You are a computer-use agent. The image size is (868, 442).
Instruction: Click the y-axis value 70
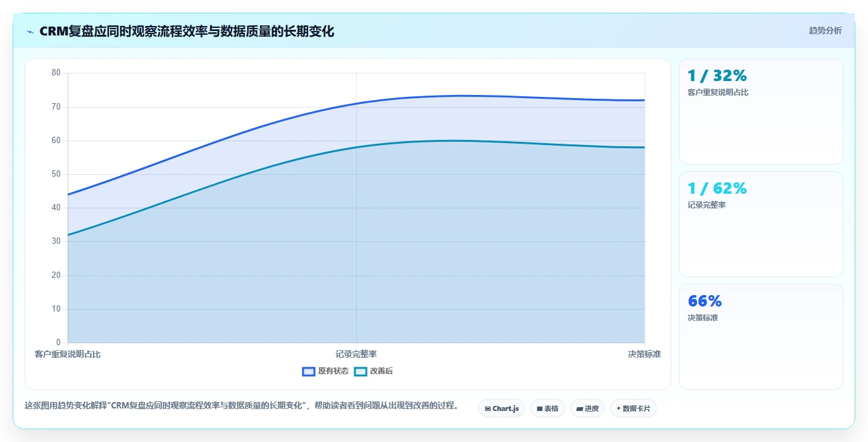coord(56,107)
